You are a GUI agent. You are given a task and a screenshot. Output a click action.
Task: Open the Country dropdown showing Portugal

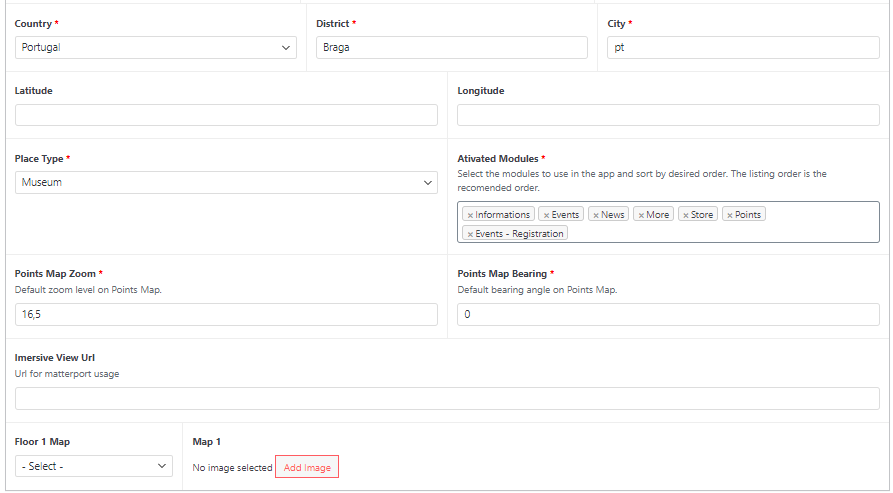click(155, 48)
